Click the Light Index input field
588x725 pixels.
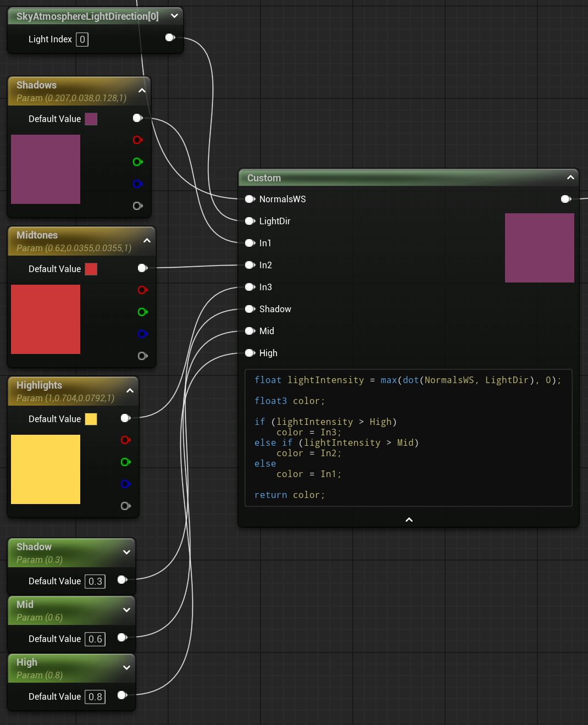tap(82, 40)
